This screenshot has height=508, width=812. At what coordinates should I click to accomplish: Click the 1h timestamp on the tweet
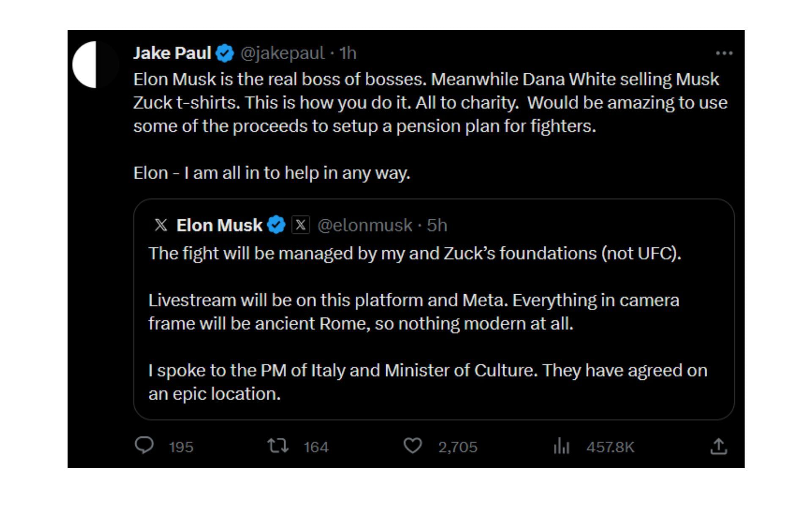(x=348, y=53)
